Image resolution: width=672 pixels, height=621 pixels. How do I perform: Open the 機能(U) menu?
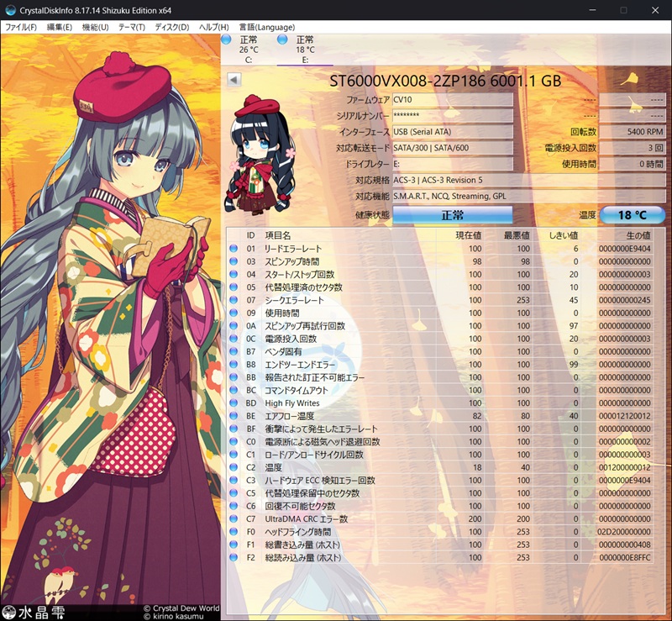(95, 27)
